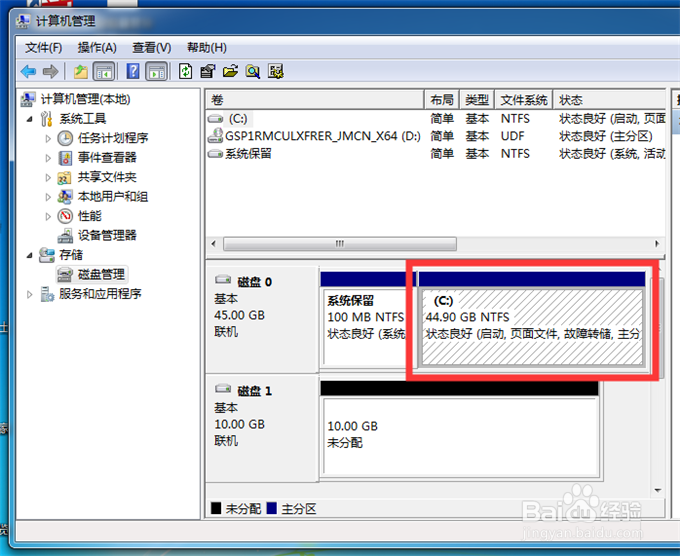Click the horizontal scrollbar thumb in volume list

coord(340,244)
